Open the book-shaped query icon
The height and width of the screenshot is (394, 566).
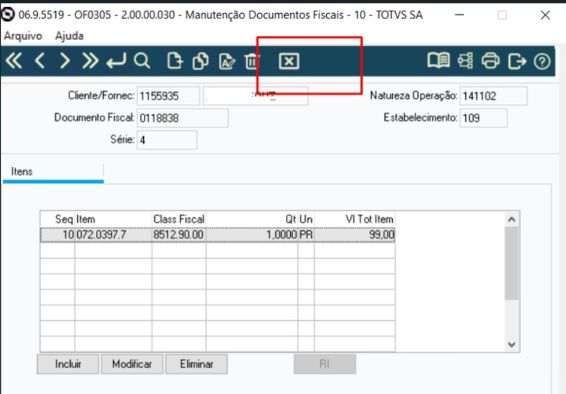(438, 61)
